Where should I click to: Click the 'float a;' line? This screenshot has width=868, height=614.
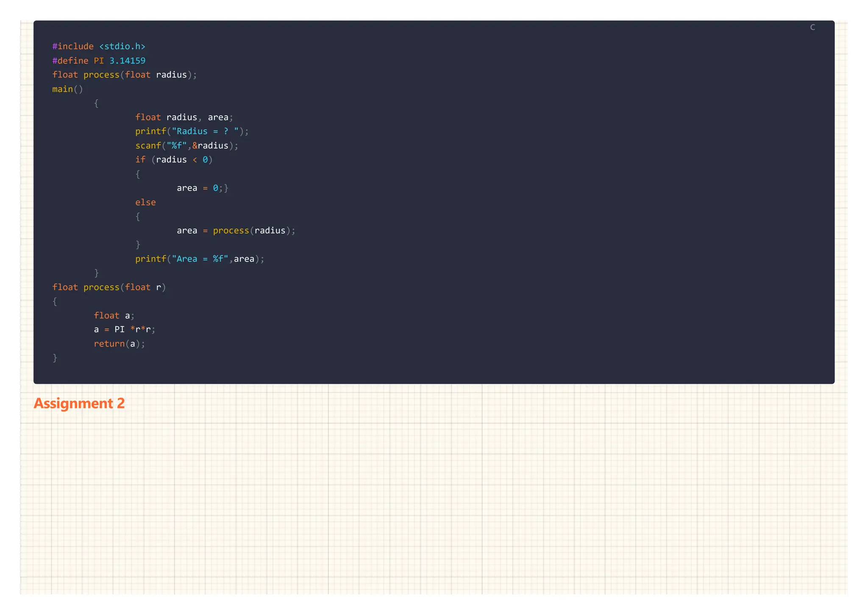click(114, 315)
